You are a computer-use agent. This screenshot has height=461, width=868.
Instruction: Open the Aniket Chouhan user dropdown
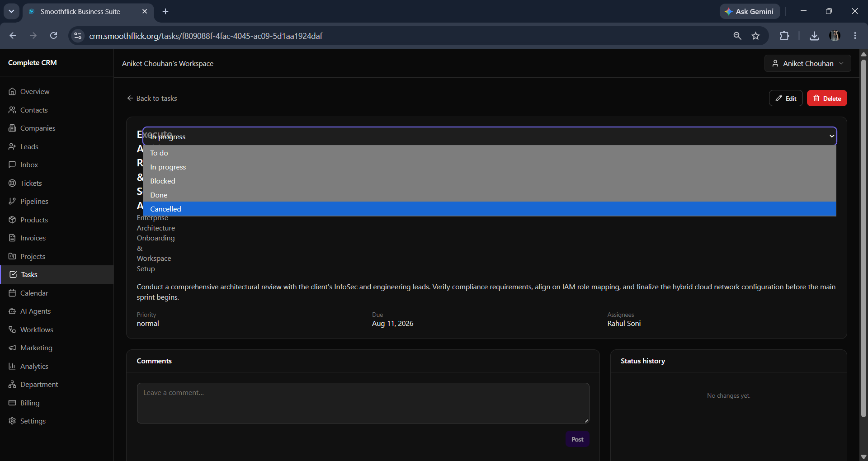tap(807, 63)
